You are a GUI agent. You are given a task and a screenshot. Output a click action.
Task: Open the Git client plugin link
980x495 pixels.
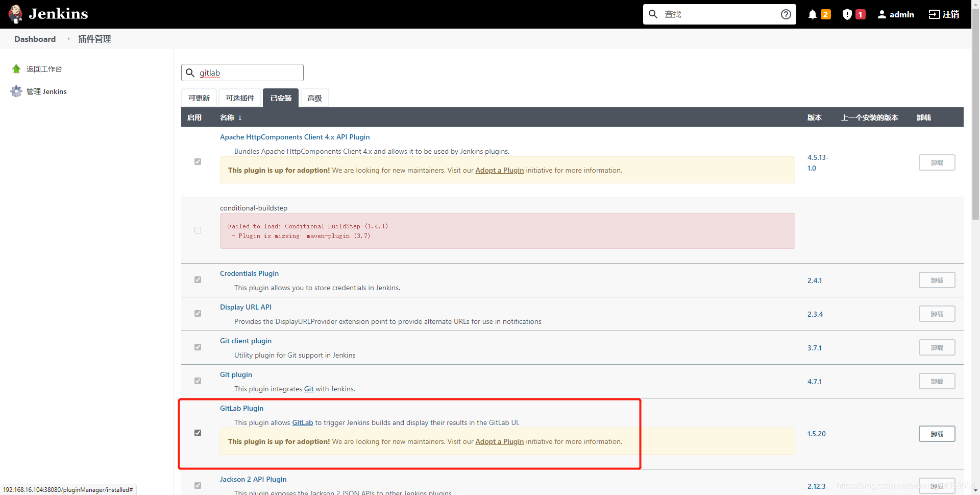246,341
